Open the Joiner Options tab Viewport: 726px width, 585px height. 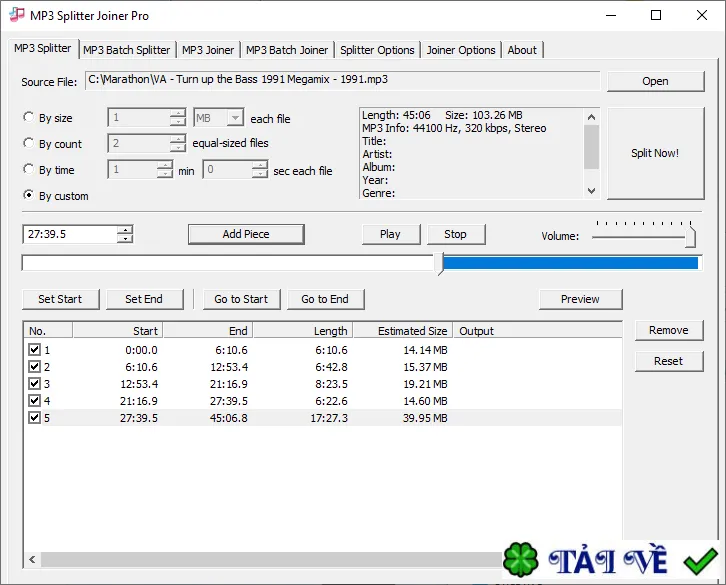click(x=461, y=50)
